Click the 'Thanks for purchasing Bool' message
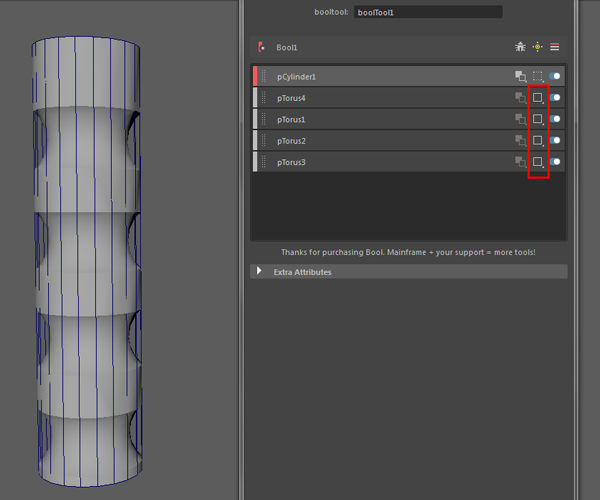Screen dimensions: 600x500 [408, 252]
